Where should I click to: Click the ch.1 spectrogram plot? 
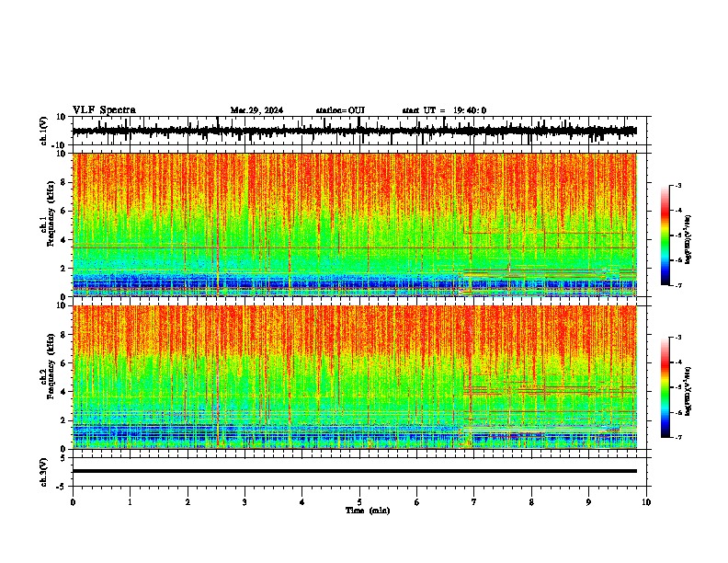(x=355, y=224)
